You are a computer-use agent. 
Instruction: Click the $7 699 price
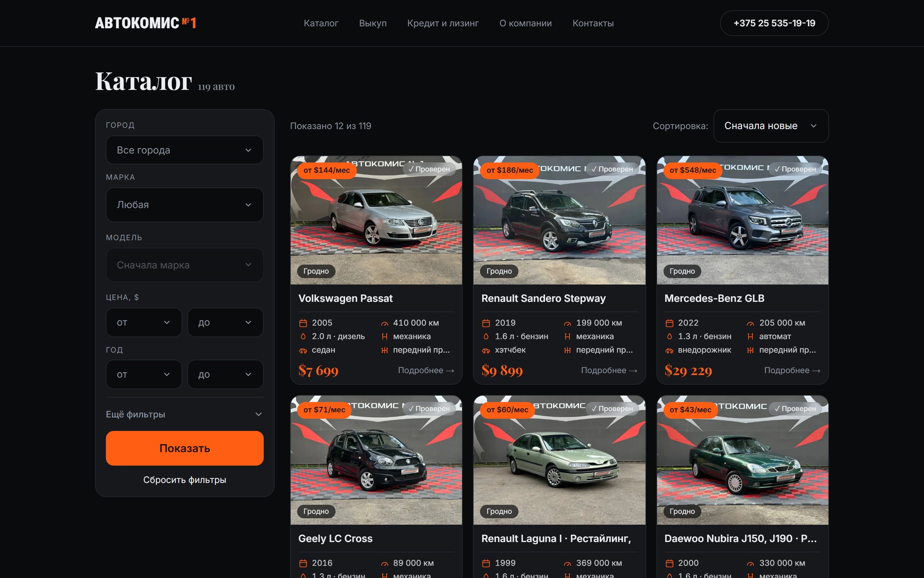click(319, 371)
